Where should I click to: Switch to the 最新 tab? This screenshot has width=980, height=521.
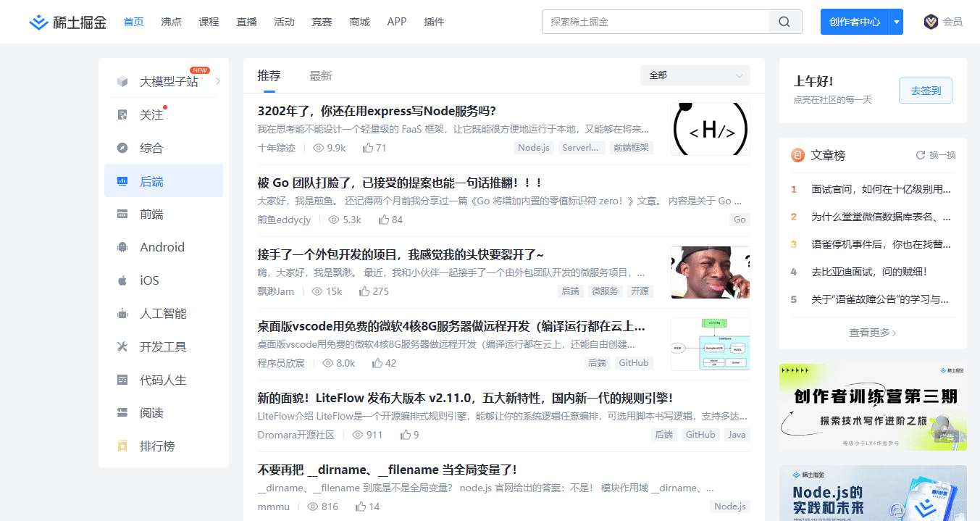click(321, 75)
